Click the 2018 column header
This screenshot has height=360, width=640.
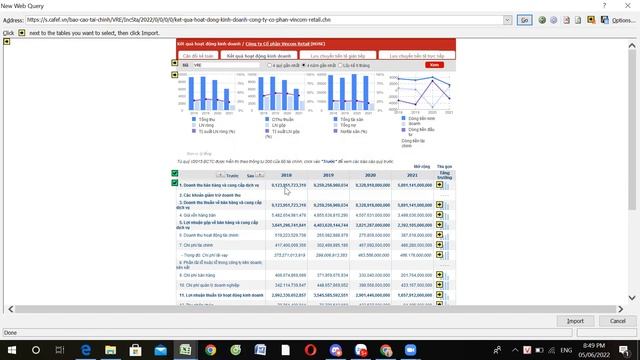tap(286, 175)
